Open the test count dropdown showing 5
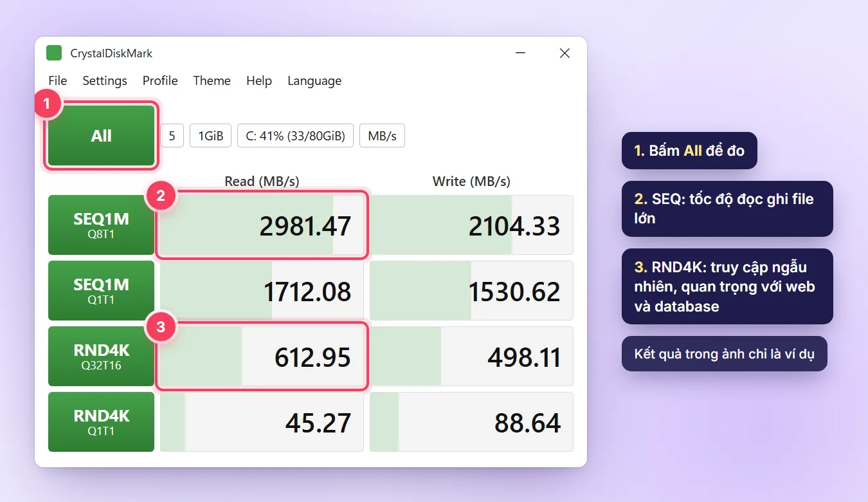 click(172, 136)
